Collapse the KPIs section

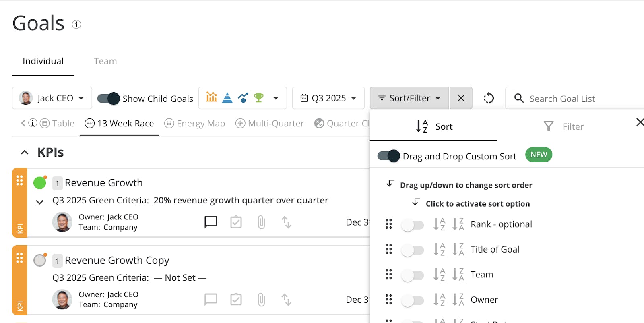coord(25,152)
